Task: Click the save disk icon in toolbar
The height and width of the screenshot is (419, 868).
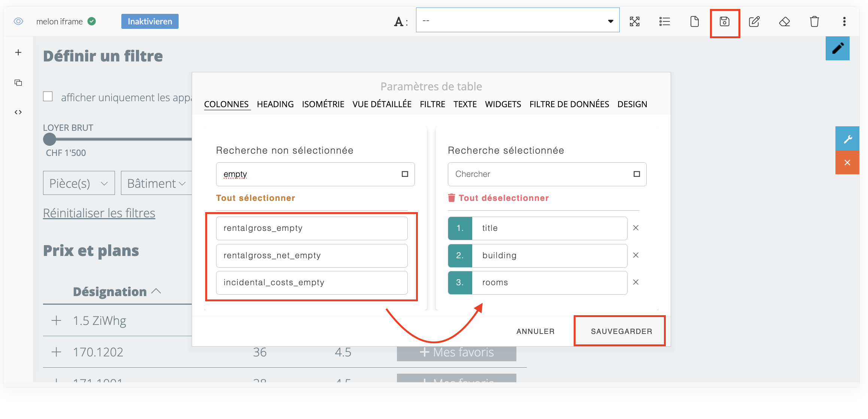Action: click(x=724, y=22)
